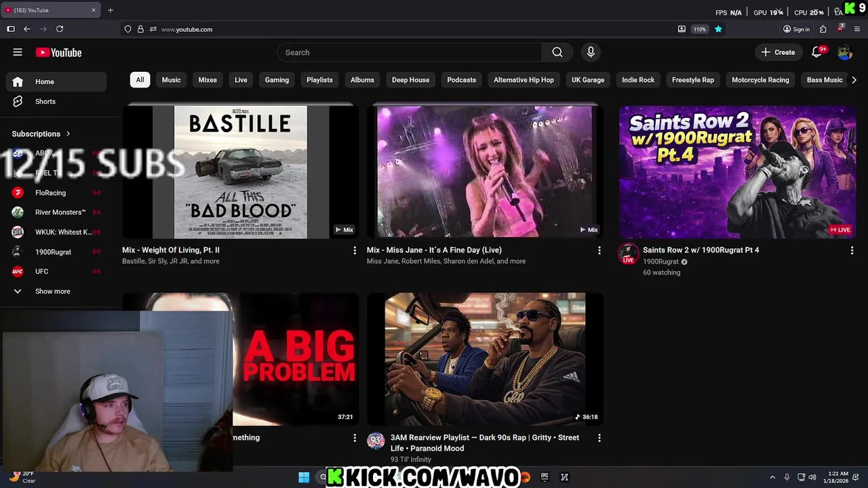Screen dimensions: 868x488
Task: Open options for Miss Jane mix
Action: (599, 251)
